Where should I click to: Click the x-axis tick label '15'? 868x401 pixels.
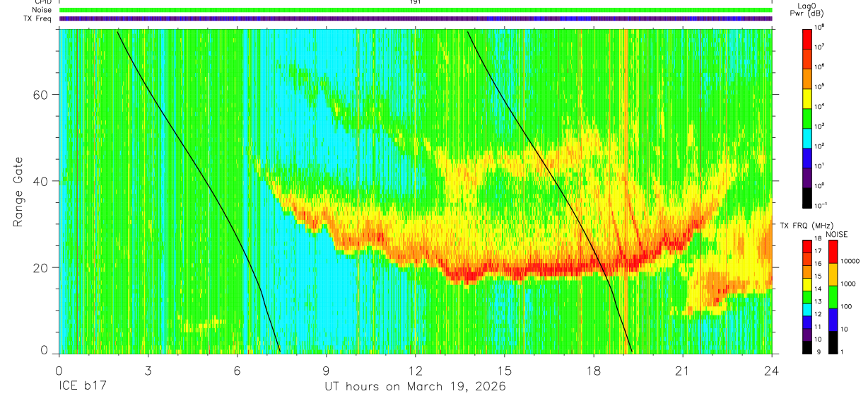(505, 370)
